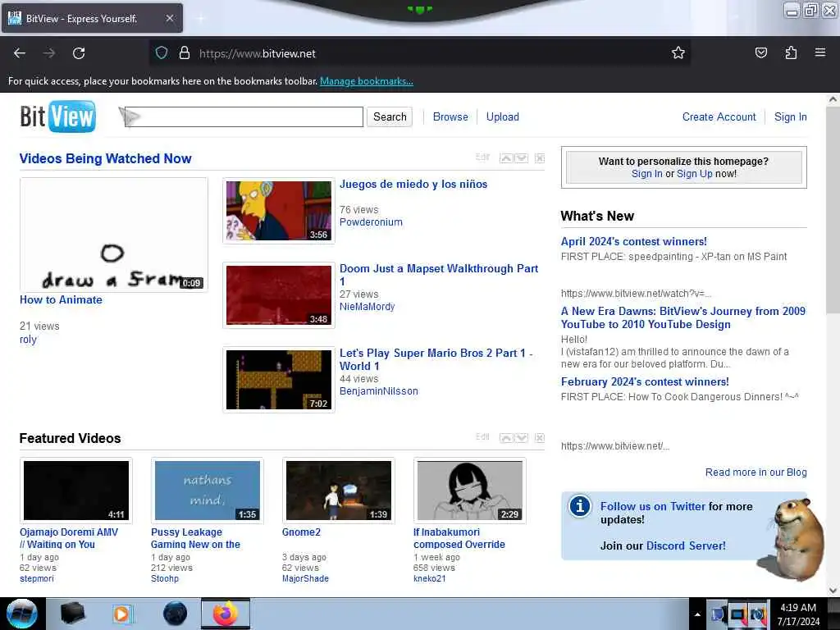Image resolution: width=840 pixels, height=630 pixels.
Task: Open If Inabakumori composed Override thumbnail
Action: 470,491
